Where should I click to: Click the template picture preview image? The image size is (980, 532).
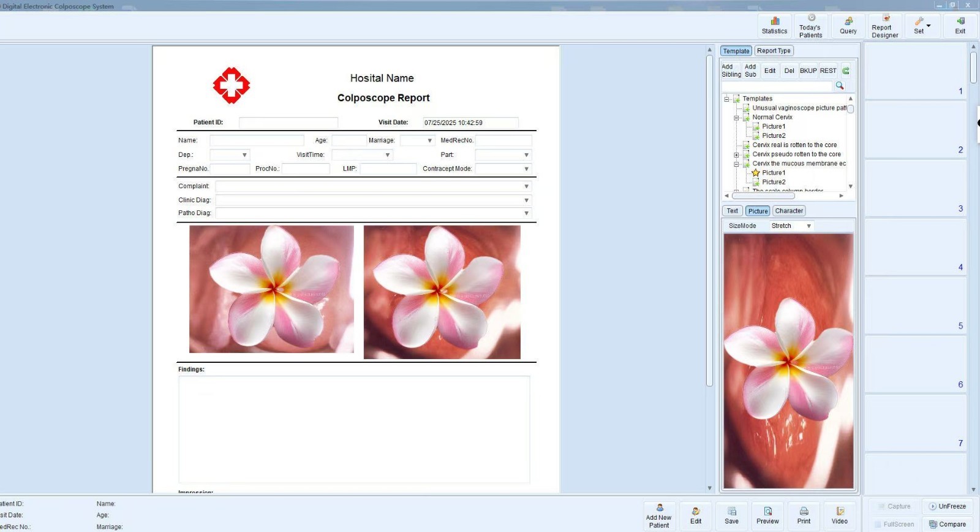788,360
